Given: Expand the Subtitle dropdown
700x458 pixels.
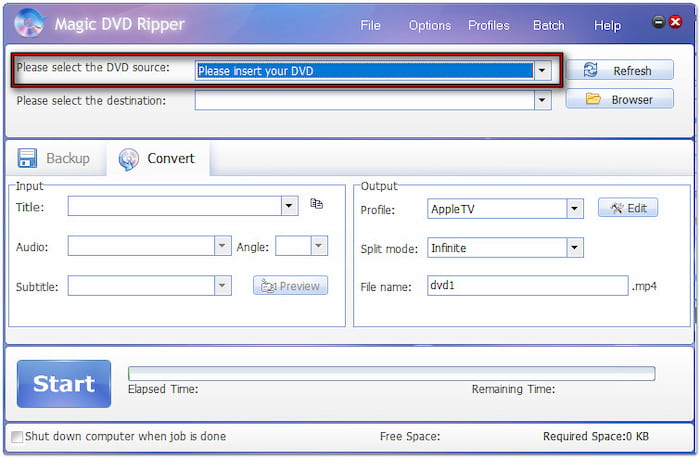Looking at the screenshot, I should click(222, 286).
